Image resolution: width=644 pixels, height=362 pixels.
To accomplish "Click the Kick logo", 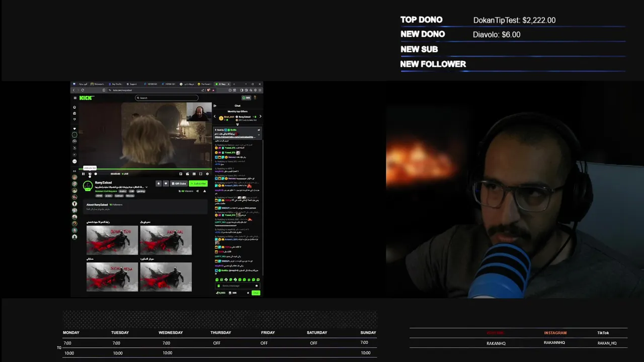I will point(87,98).
